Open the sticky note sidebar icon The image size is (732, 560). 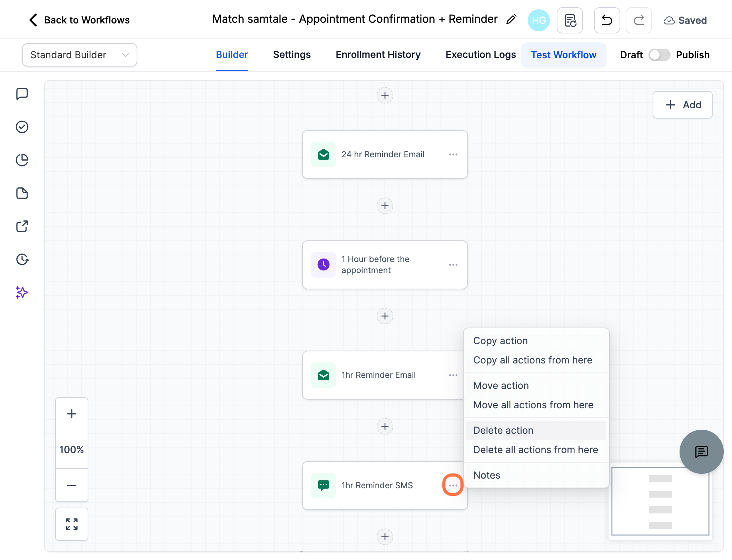22,193
